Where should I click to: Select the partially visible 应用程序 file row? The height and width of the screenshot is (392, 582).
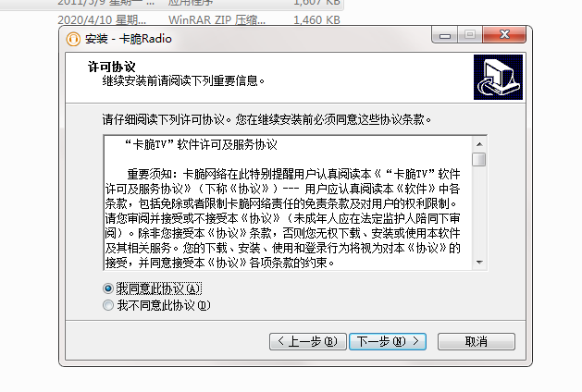pos(199,3)
